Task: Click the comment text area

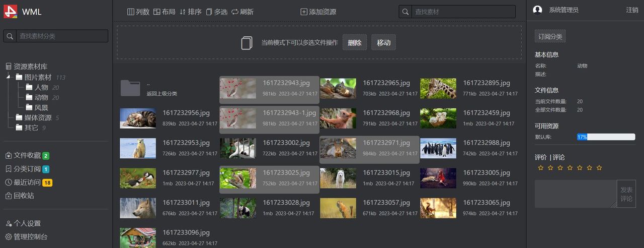Action: pyautogui.click(x=576, y=194)
